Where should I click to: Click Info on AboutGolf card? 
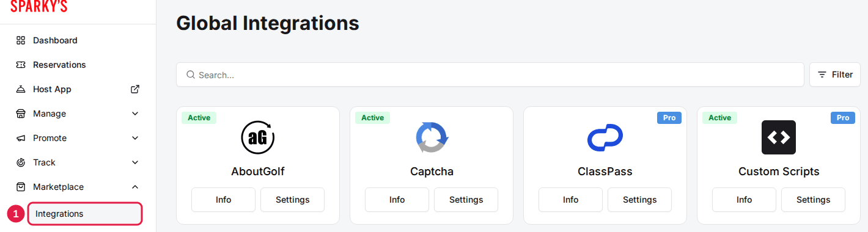coord(223,200)
